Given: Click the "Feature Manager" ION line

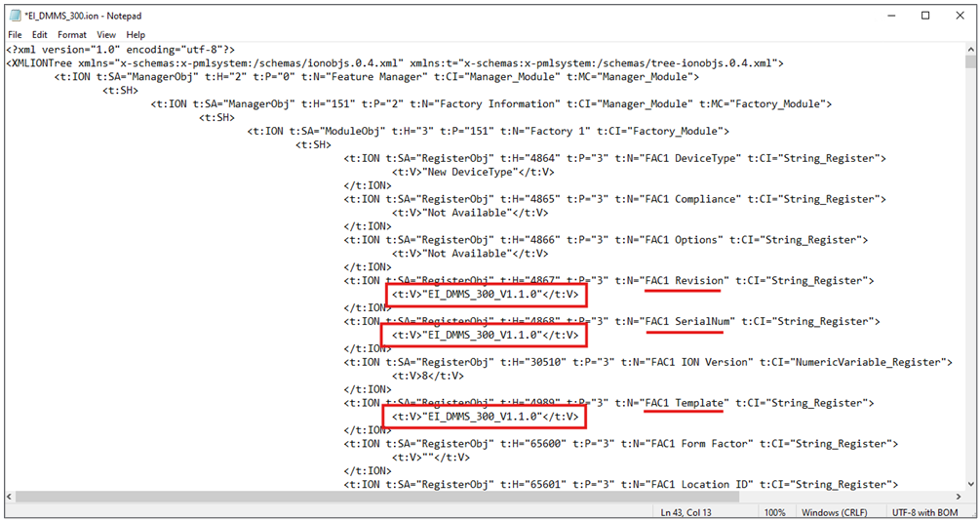Looking at the screenshot, I should tap(376, 77).
